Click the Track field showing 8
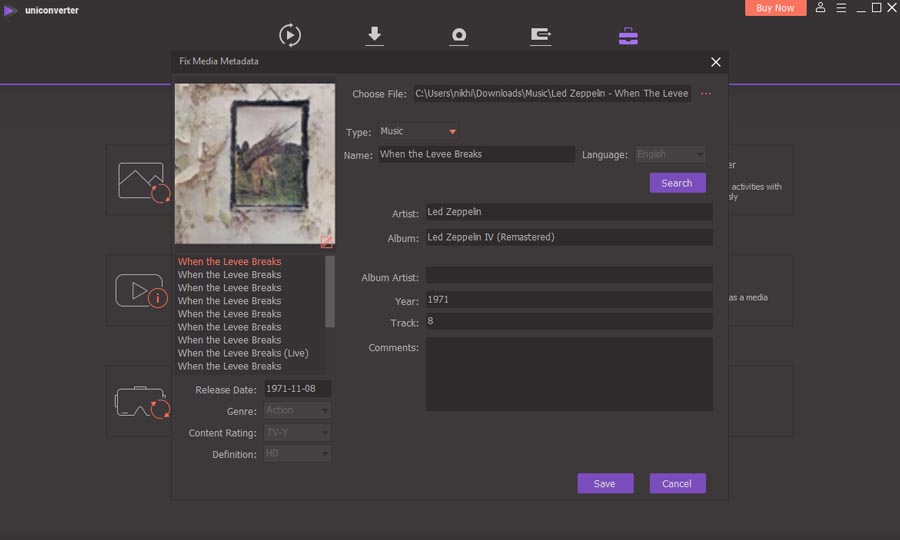This screenshot has height=540, width=900. [x=569, y=321]
